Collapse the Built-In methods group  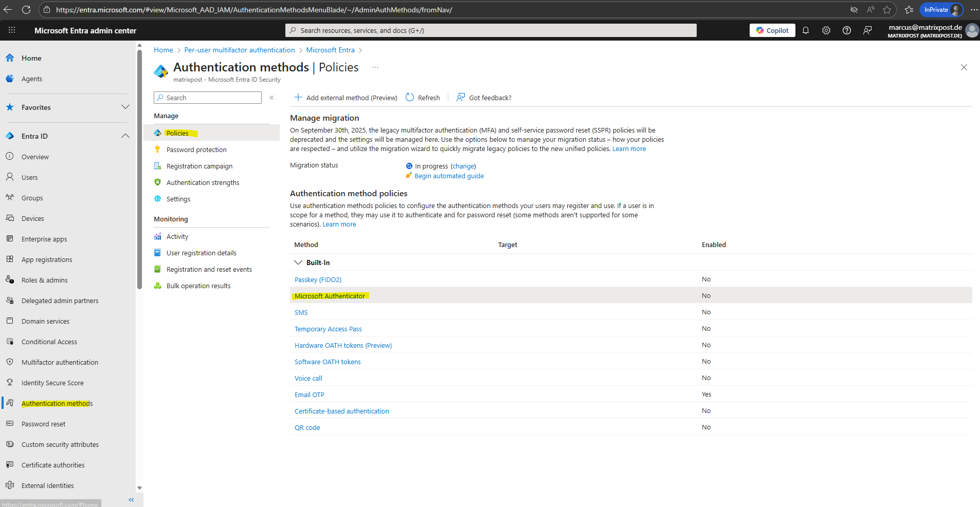pos(298,262)
